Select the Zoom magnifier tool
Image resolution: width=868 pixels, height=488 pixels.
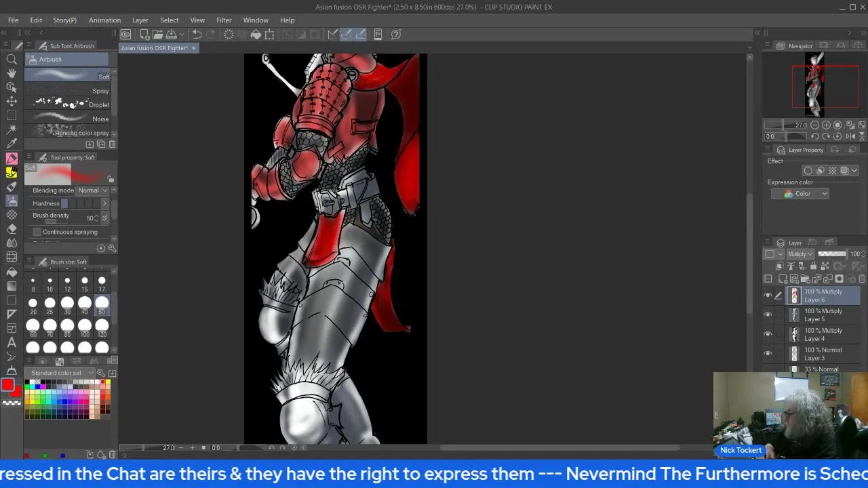point(12,60)
